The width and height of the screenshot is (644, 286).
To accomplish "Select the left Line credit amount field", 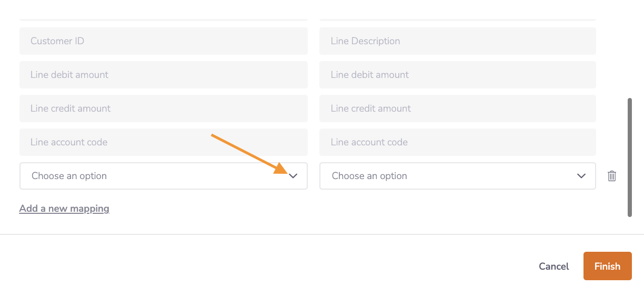I will click(164, 109).
